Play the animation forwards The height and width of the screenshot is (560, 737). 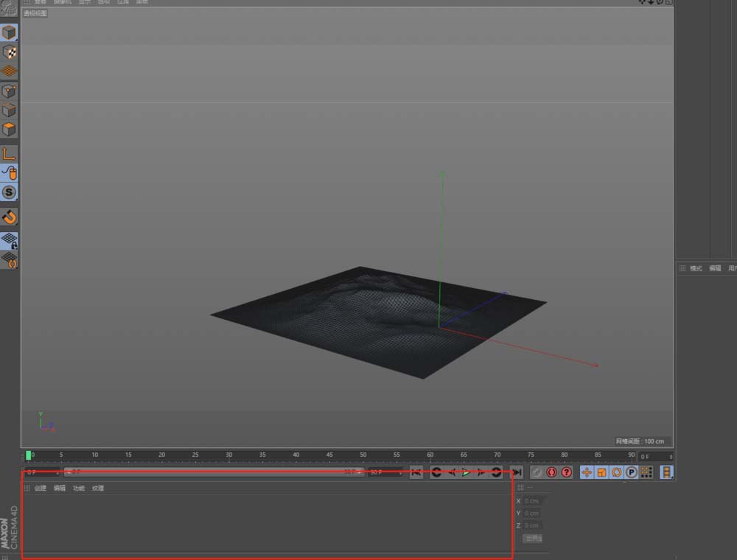[466, 472]
